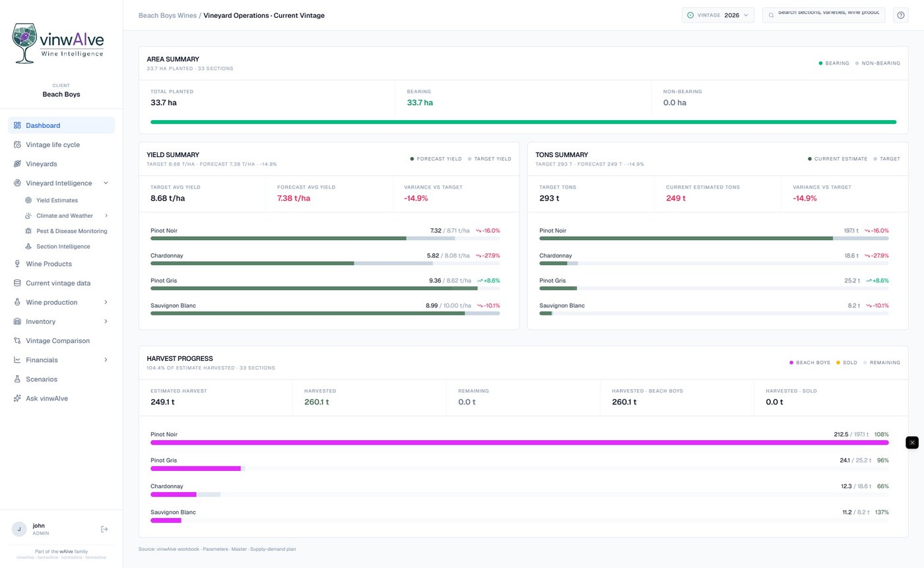The width and height of the screenshot is (924, 568).
Task: Open Wine Products menu item
Action: coord(61,264)
